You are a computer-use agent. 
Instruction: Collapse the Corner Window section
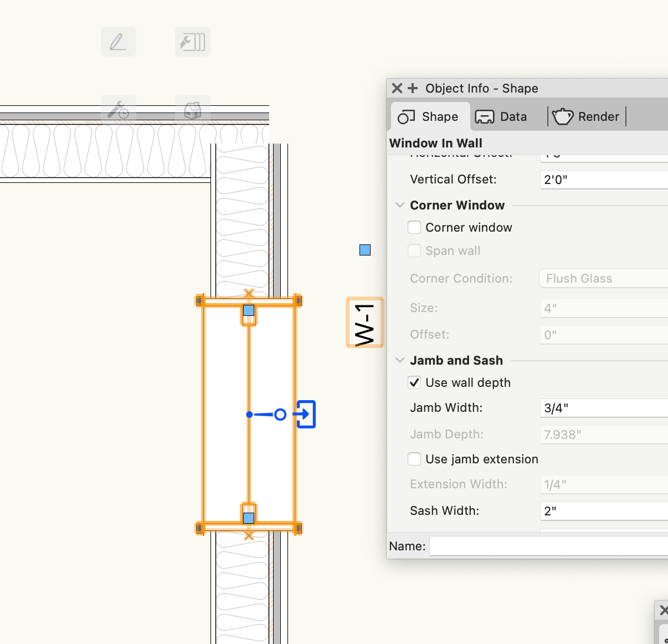tap(400, 205)
